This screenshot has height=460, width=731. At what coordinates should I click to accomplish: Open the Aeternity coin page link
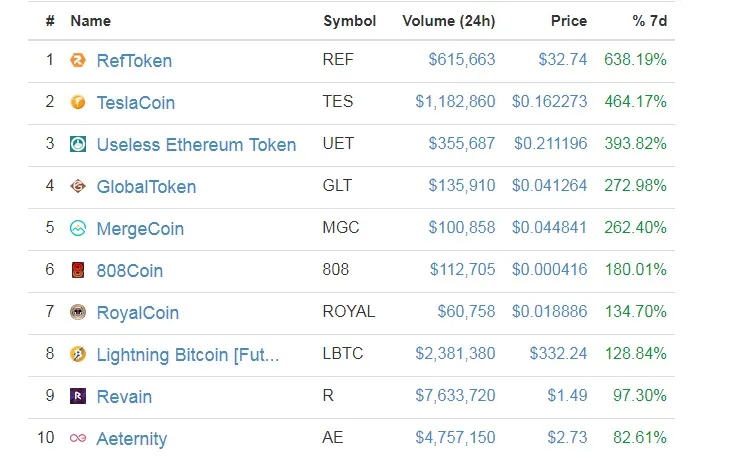click(131, 439)
